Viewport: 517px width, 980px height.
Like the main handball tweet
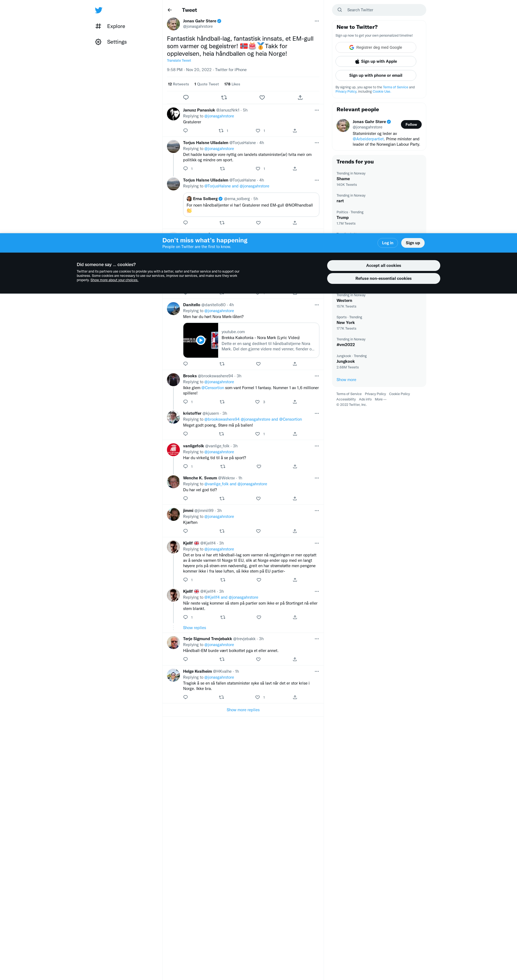pyautogui.click(x=262, y=97)
